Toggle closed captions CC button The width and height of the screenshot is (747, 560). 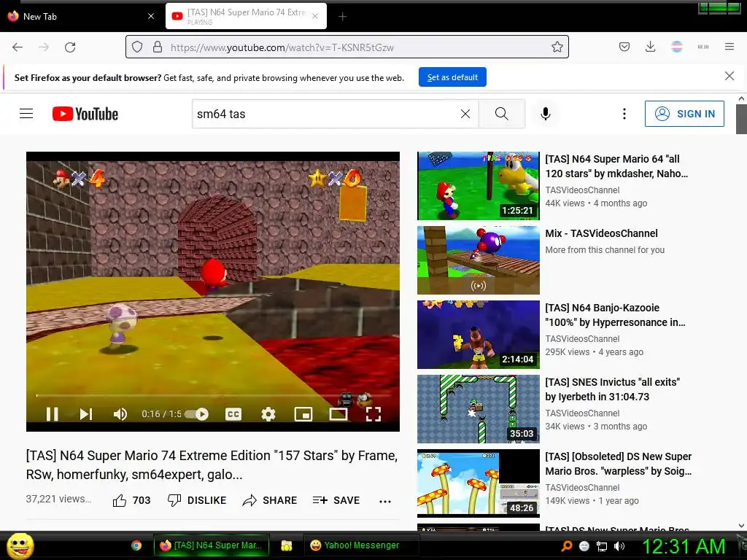tap(233, 414)
